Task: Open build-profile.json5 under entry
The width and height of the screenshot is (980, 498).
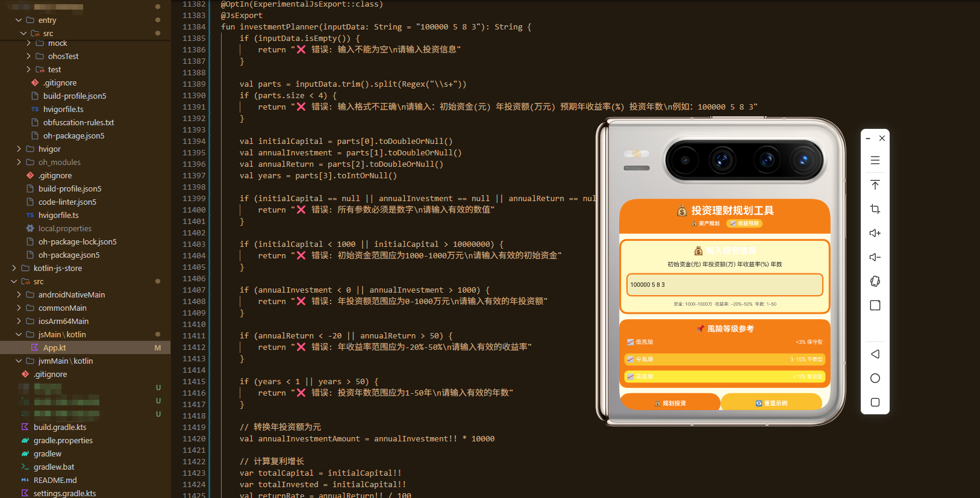Action: (x=75, y=96)
